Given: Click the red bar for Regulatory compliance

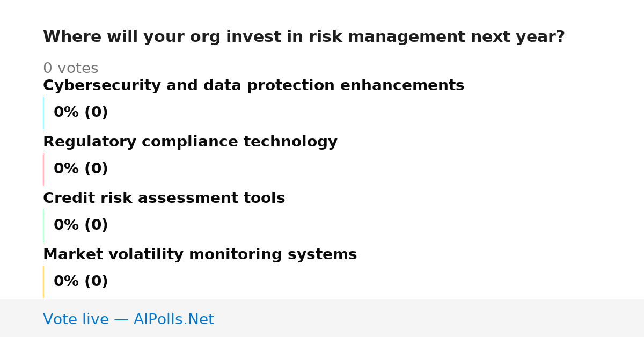Looking at the screenshot, I should coord(43,169).
